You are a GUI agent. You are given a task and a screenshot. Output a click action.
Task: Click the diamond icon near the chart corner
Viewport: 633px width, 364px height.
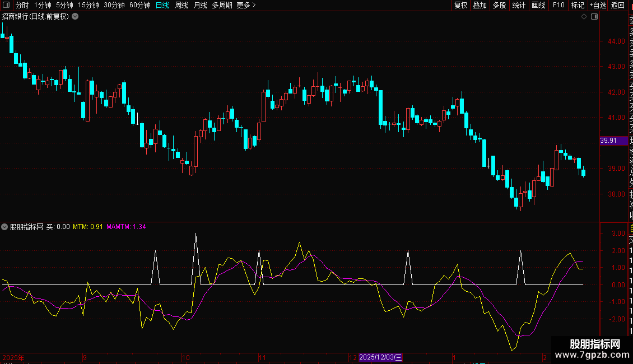(584, 17)
